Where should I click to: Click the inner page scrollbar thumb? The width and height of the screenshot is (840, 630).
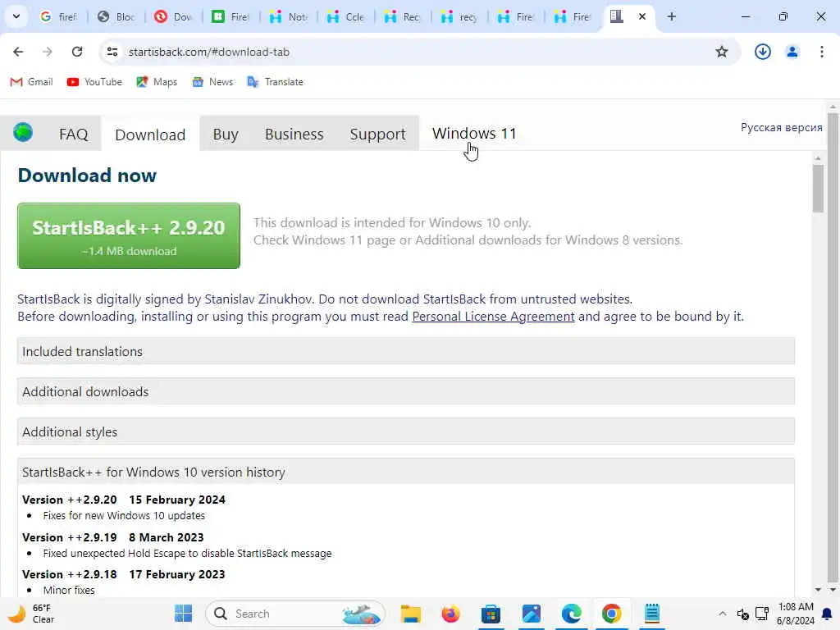tap(818, 189)
